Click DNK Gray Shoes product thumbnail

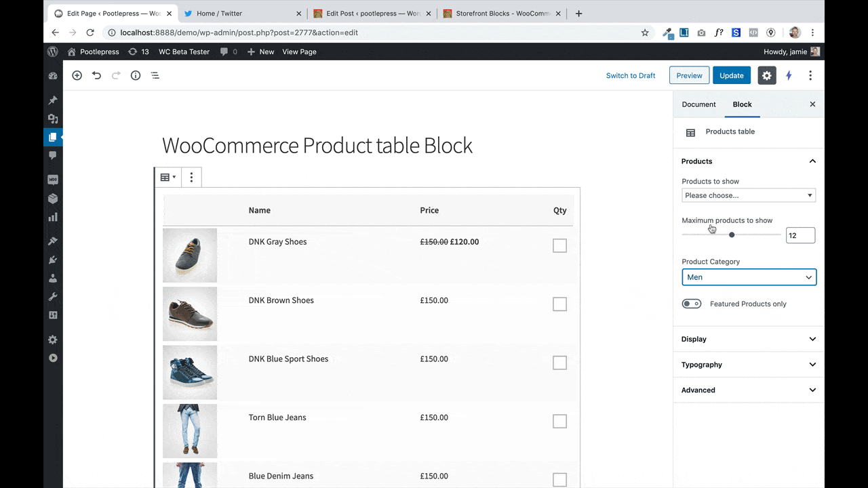coord(190,256)
